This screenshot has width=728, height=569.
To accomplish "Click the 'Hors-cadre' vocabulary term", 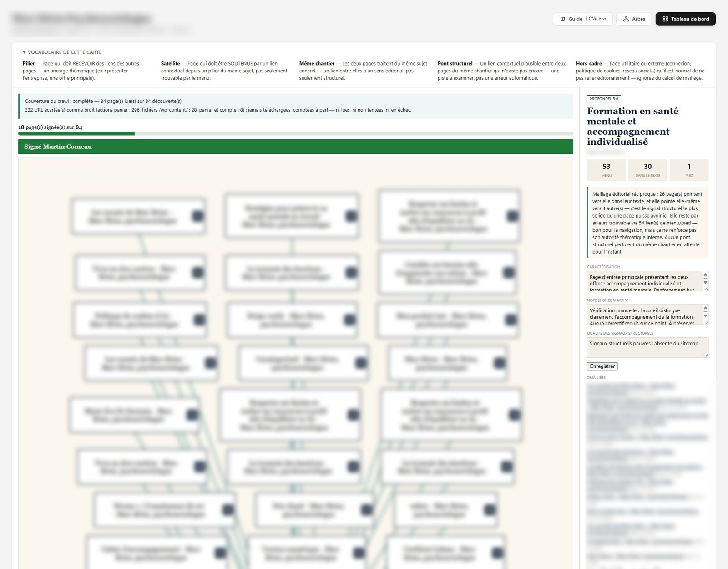I will [x=589, y=64].
